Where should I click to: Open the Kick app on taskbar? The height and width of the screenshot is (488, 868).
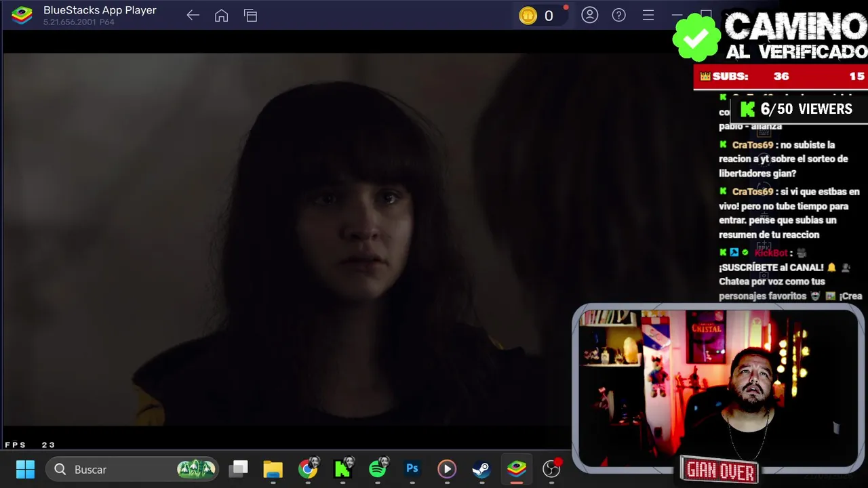[342, 469]
